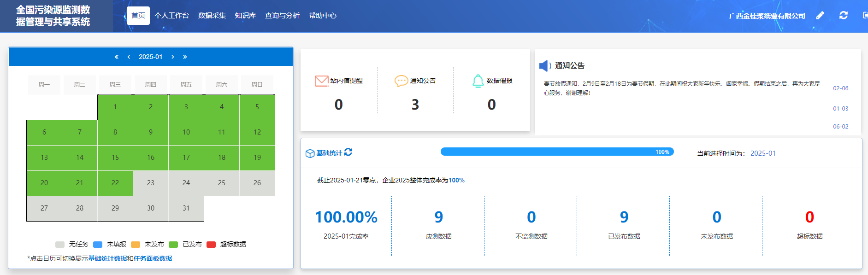Go to previous month in calendar
The height and width of the screenshot is (275, 868).
tap(129, 57)
